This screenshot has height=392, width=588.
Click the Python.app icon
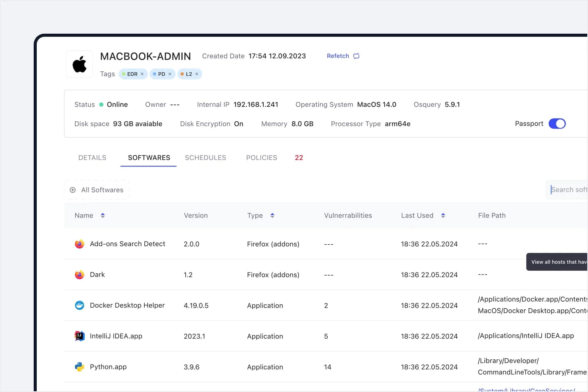tap(79, 367)
